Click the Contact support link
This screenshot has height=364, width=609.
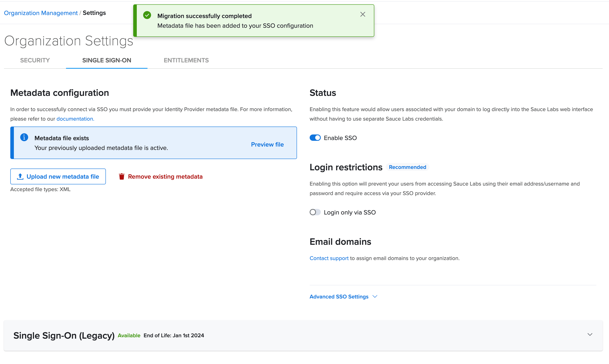pyautogui.click(x=329, y=258)
